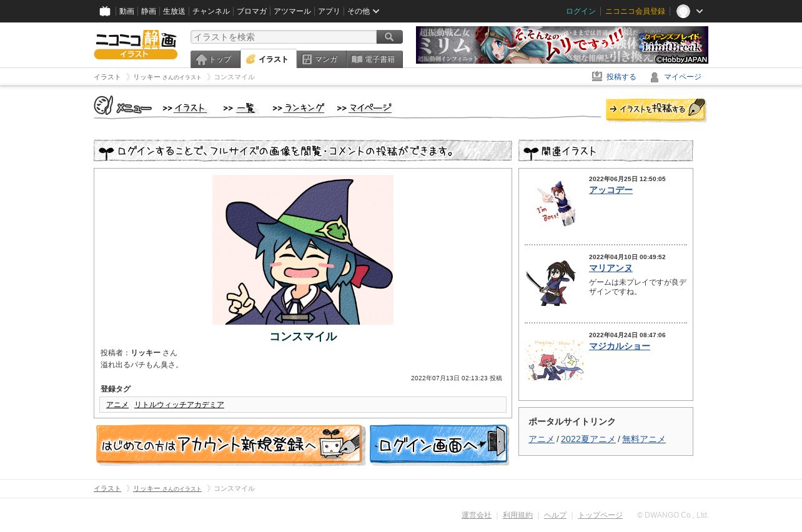Image resolution: width=802 pixels, height=532 pixels.
Task: Click the posted date 2022年07月13日 02:13:23
Action: (449, 378)
